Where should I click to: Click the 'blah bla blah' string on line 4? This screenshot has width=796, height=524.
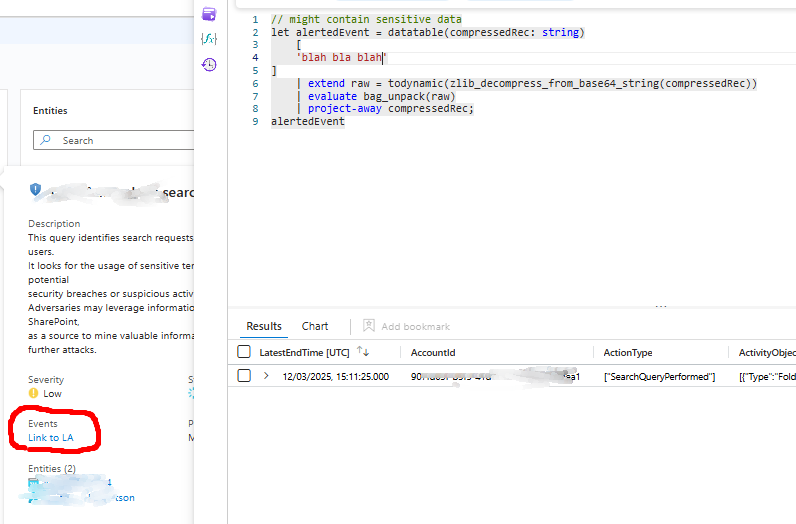(x=342, y=57)
